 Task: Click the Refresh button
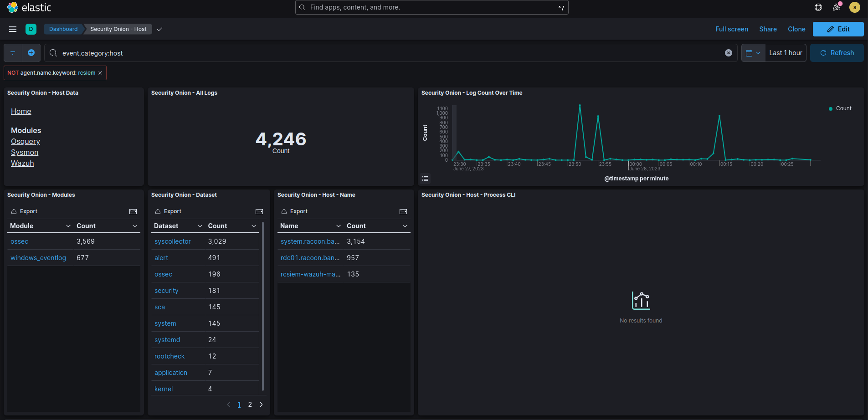pyautogui.click(x=836, y=52)
